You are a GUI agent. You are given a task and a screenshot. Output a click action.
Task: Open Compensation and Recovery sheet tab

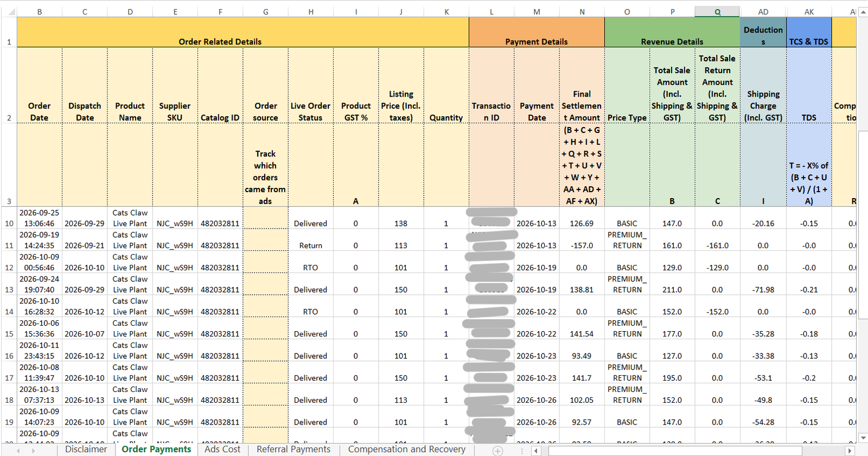[407, 449]
